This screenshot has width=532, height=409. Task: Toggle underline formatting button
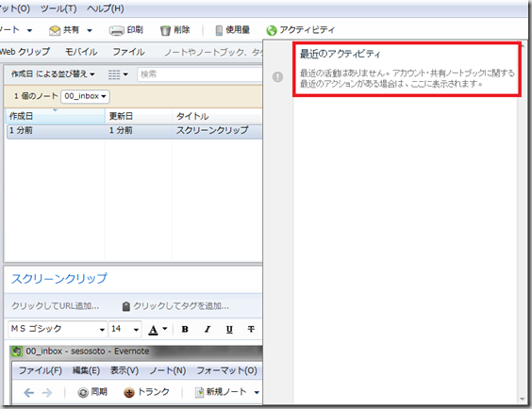(229, 329)
